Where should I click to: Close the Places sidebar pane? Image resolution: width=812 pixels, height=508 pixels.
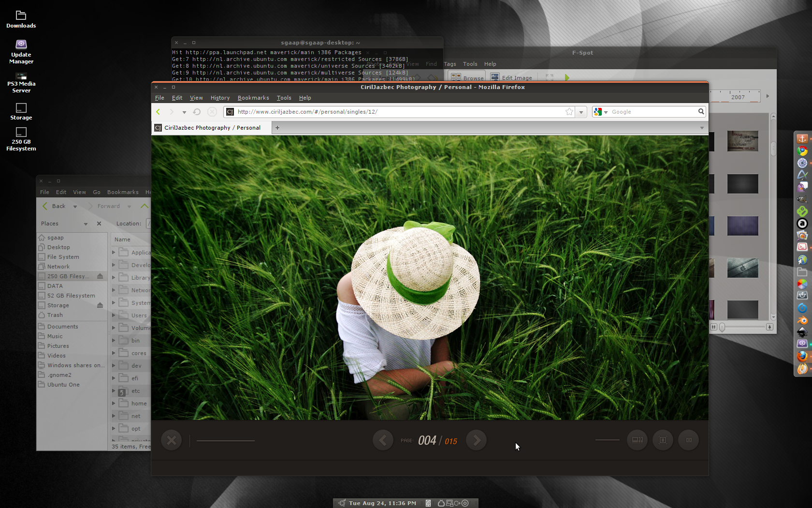click(x=99, y=224)
